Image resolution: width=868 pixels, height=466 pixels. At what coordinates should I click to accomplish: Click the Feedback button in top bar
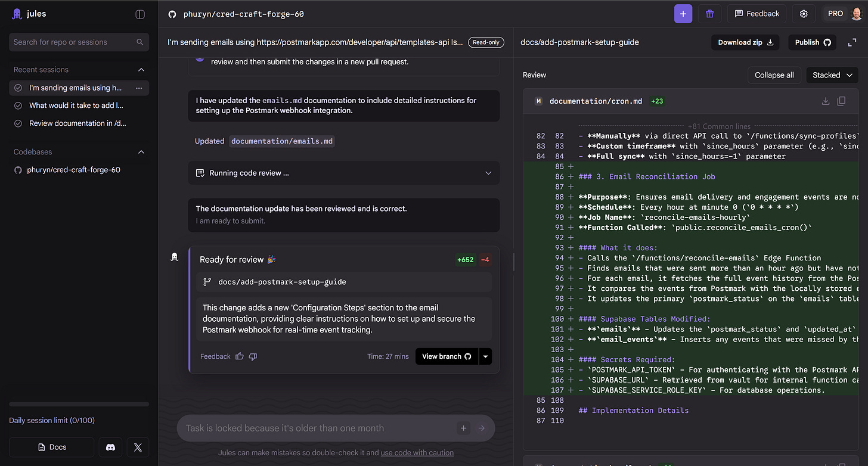(757, 14)
